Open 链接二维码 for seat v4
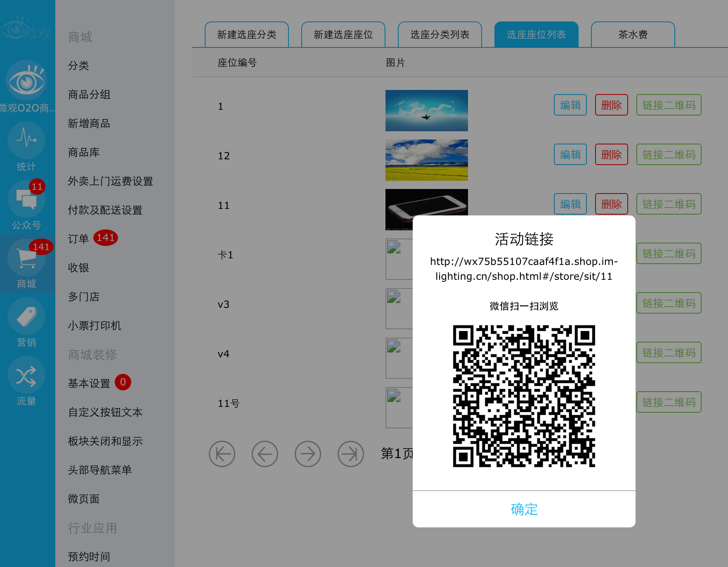This screenshot has width=728, height=567. pos(669,352)
